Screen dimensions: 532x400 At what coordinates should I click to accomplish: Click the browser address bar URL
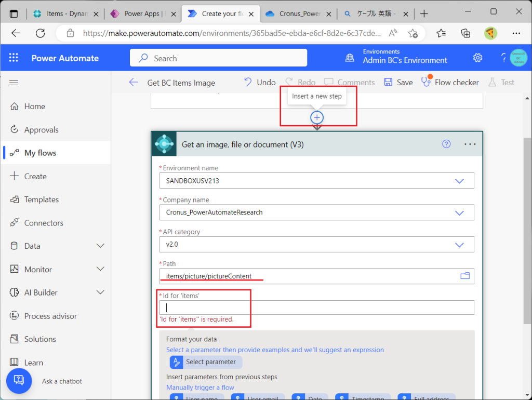tap(232, 33)
